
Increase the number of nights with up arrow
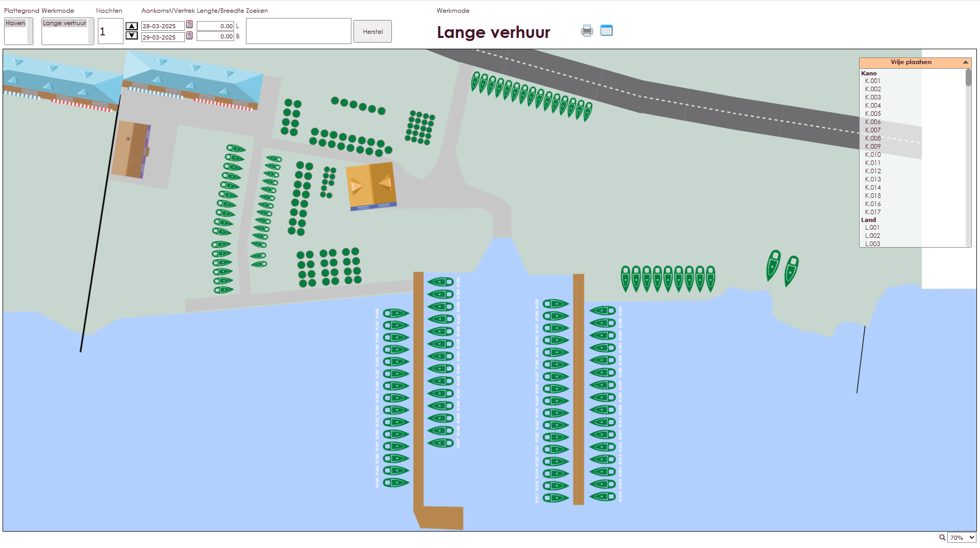132,26
